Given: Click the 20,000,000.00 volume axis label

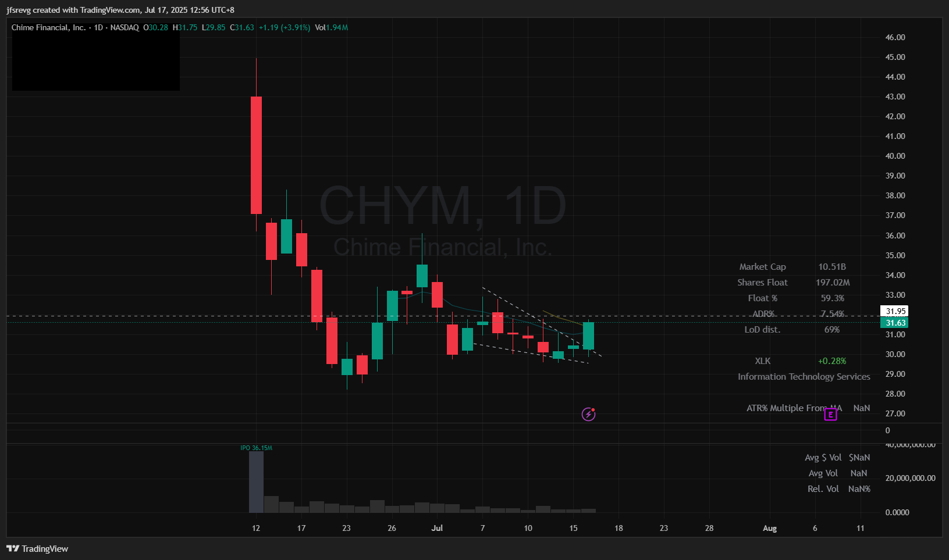Looking at the screenshot, I should (x=910, y=478).
